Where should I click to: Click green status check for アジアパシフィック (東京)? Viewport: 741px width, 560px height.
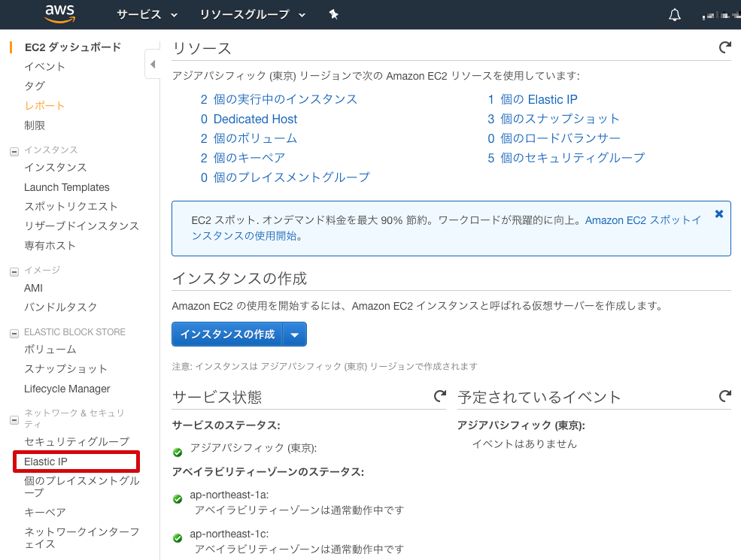[178, 453]
